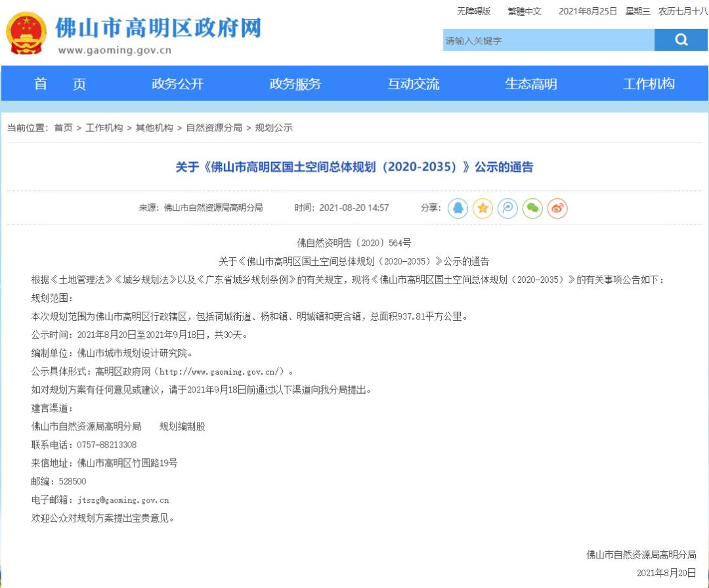The height and width of the screenshot is (588, 709).
Task: Click the 公示时间 line
Action: 139,335
